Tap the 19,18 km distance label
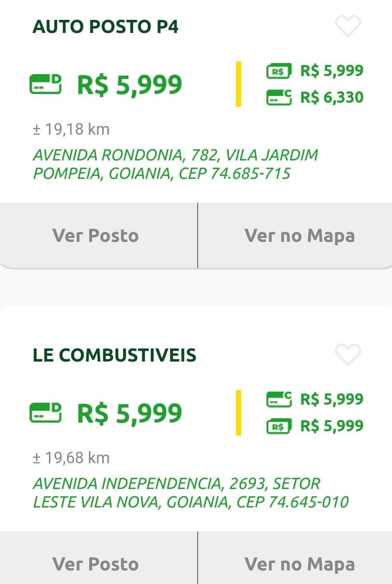Screen dimensions: 392x584 [x=71, y=129]
